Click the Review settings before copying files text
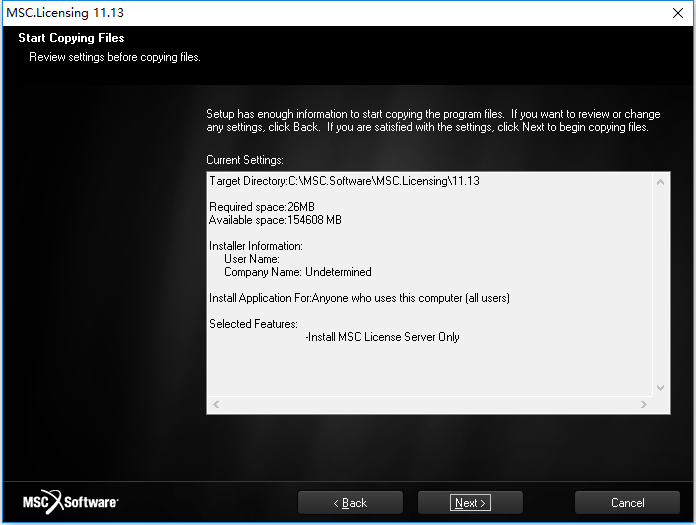696x525 pixels. 115,57
